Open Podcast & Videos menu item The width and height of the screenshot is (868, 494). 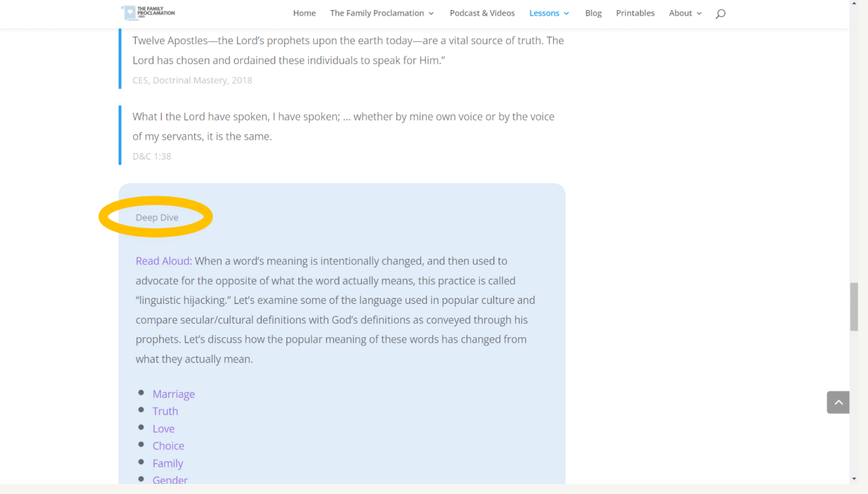point(482,13)
